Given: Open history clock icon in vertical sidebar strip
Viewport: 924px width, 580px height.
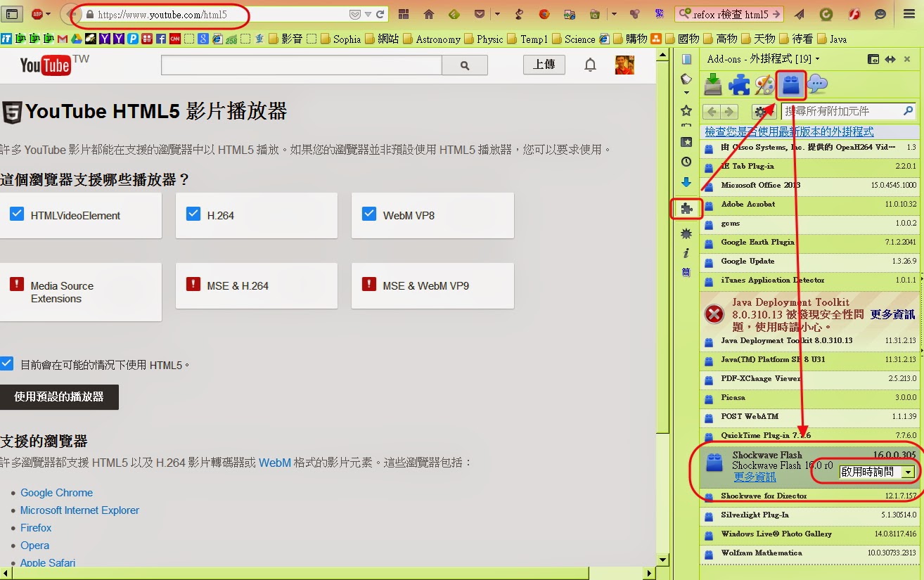Looking at the screenshot, I should coord(686,162).
